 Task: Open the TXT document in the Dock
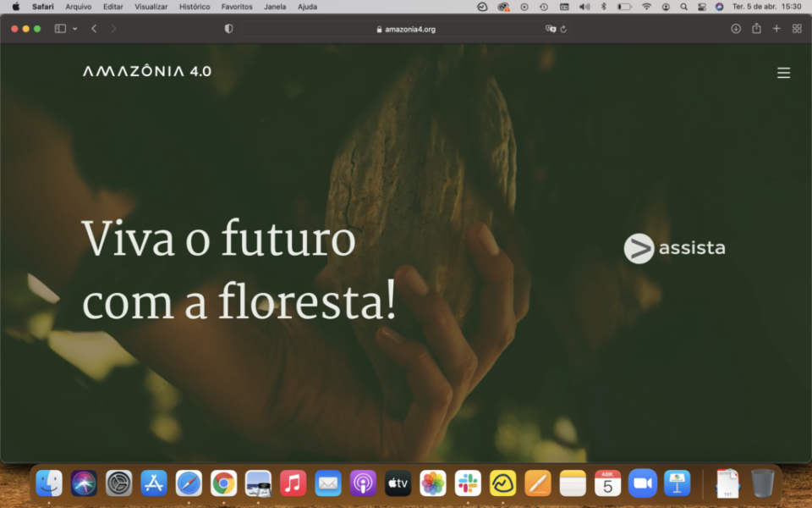[x=727, y=483]
